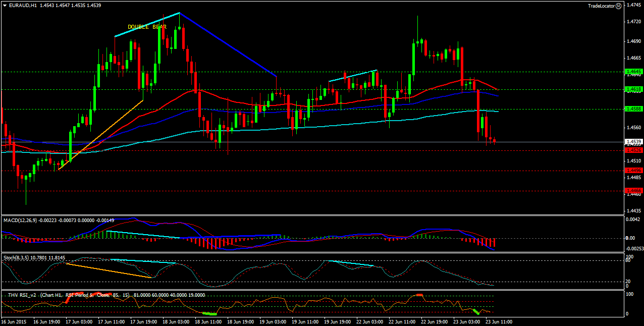Click the 18 Jun 11:00 time label
This screenshot has width=644, height=326.
[x=208, y=321]
